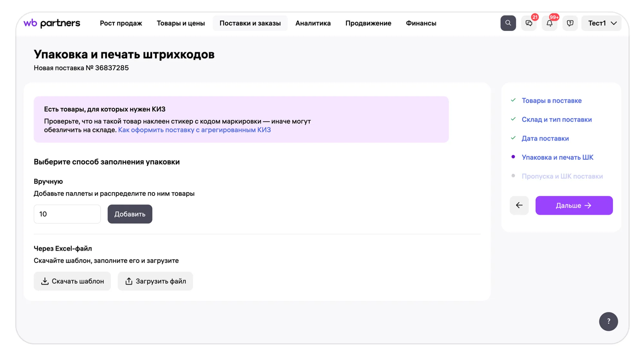Open chat messages with 21 badge
644x356 pixels.
(529, 23)
